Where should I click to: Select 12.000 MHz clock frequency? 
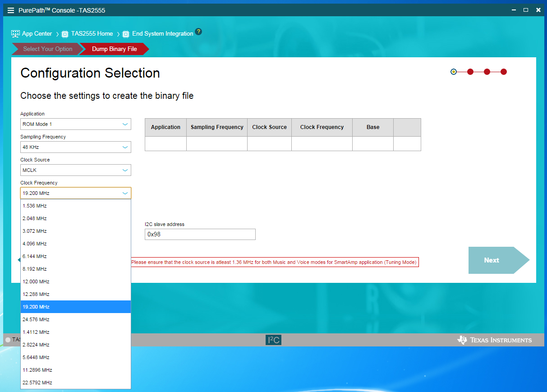click(76, 281)
